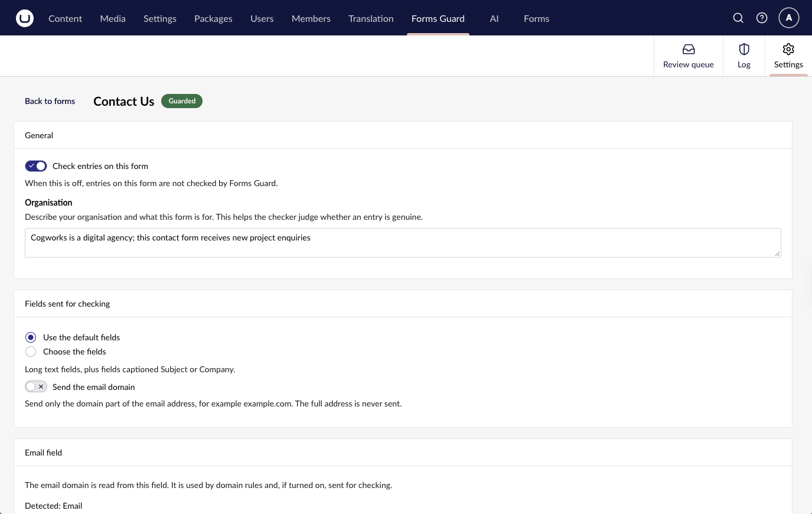This screenshot has width=812, height=514.
Task: Select Choose the fields radio
Action: 31,352
